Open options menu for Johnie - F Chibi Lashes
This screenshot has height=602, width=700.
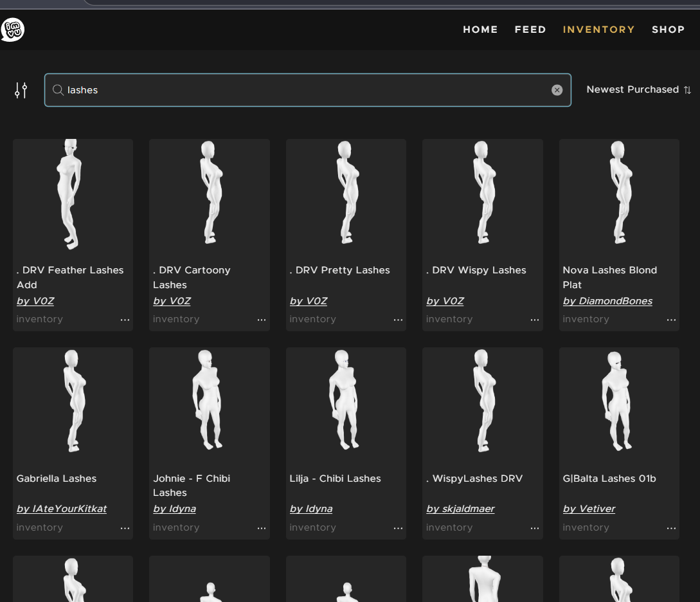pyautogui.click(x=262, y=528)
